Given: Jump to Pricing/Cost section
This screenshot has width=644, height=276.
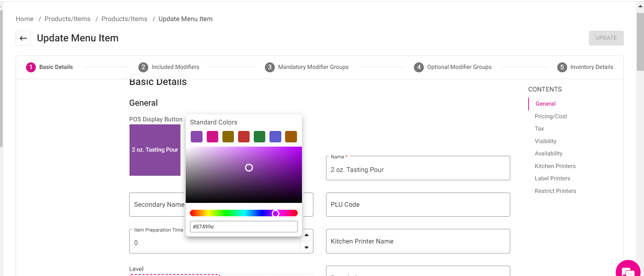Looking at the screenshot, I should coord(551,116).
